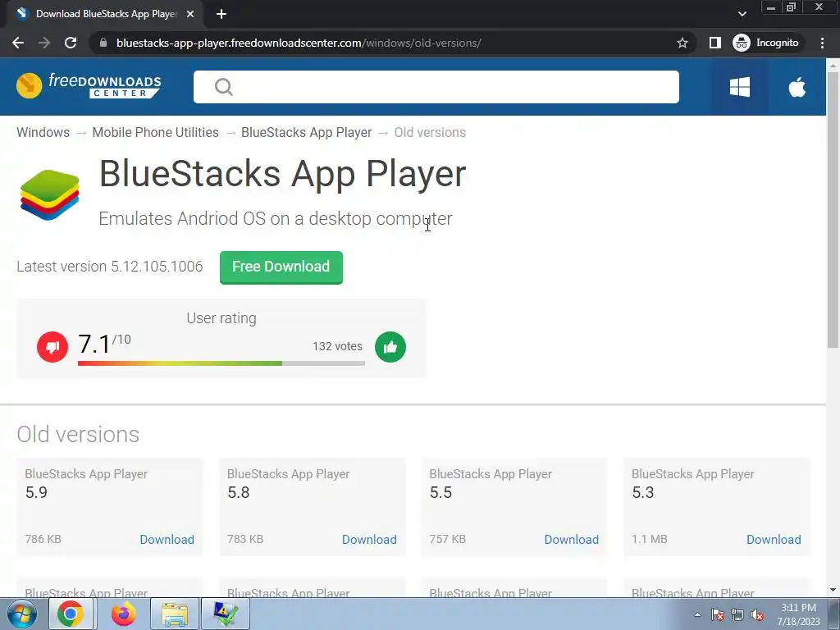Click the '786 KB' file size text
This screenshot has width=840, height=630.
point(43,539)
